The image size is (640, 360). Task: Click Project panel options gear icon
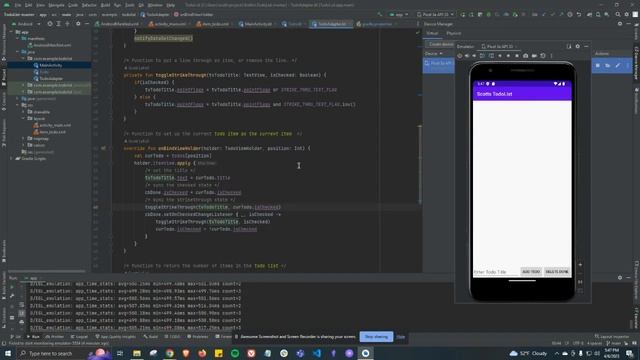pyautogui.click(x=78, y=24)
